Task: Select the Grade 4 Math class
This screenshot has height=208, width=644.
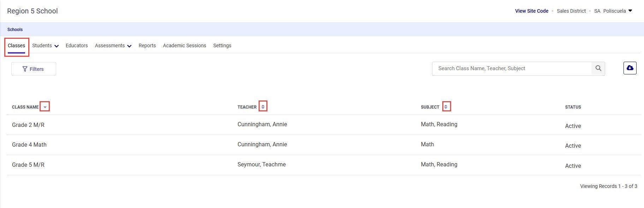Action: [x=29, y=145]
